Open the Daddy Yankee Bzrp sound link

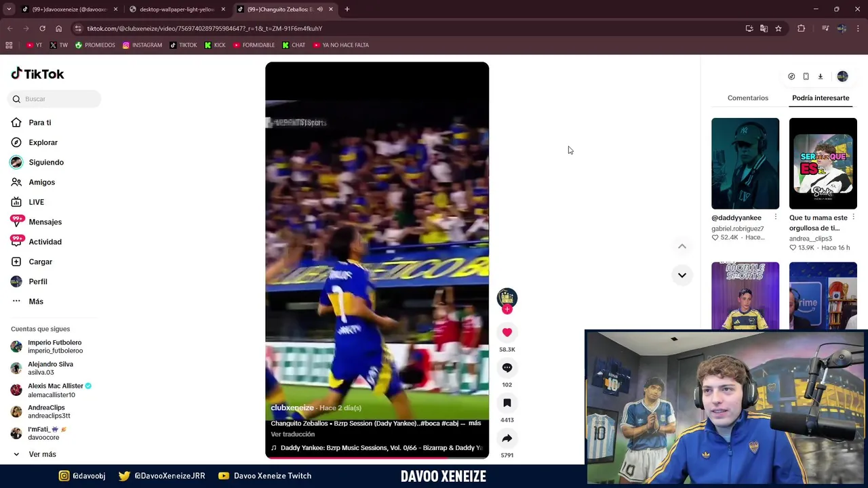pos(377,447)
